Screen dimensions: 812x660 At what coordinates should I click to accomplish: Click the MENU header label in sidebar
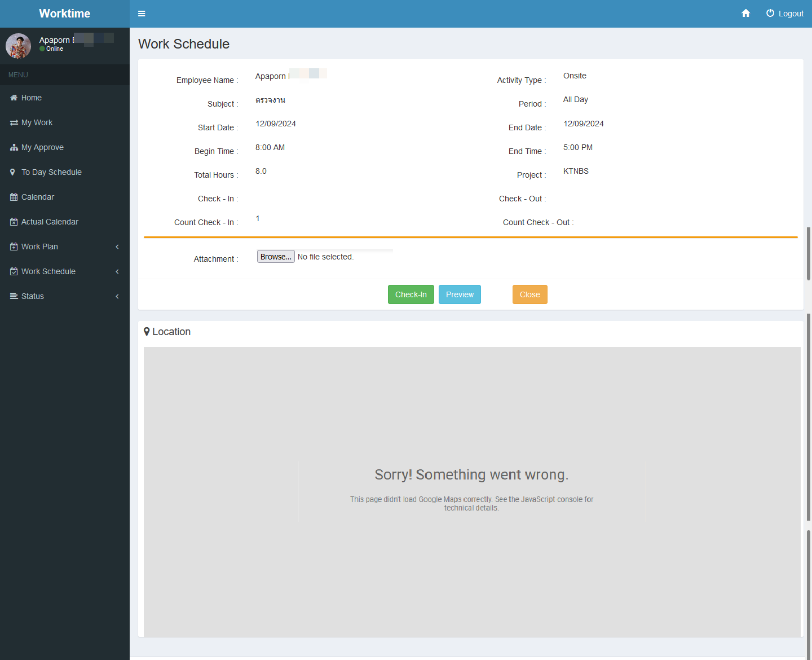(x=18, y=75)
